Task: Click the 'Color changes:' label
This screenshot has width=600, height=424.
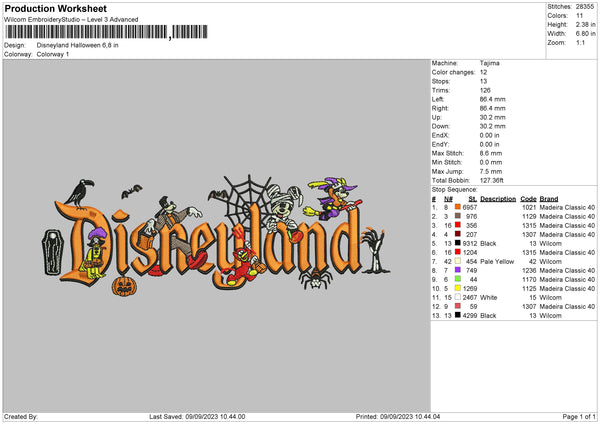Action: (x=453, y=72)
